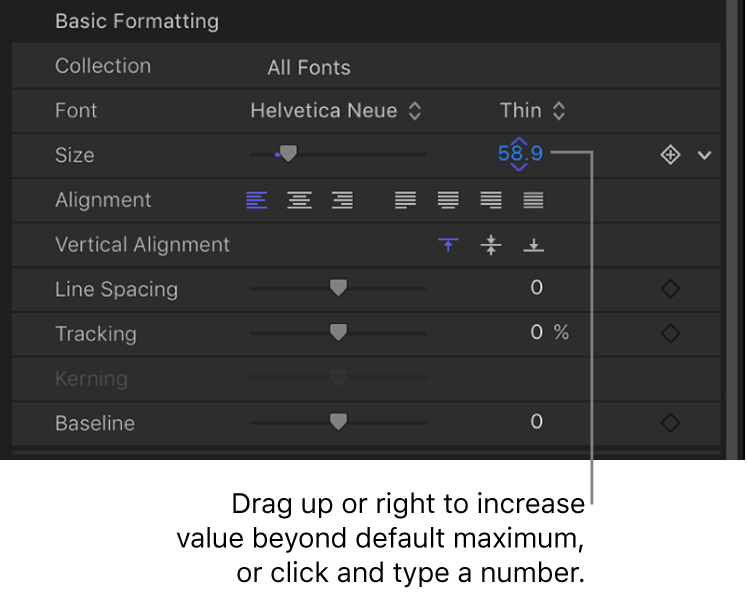Click the Basic Formatting section header

pos(137,21)
